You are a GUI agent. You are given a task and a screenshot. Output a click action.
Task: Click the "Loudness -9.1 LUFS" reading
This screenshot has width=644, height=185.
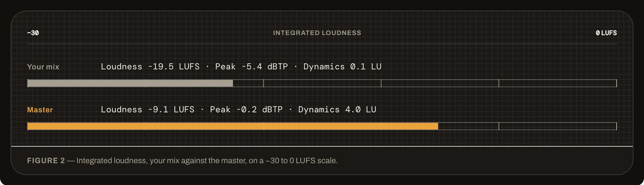tap(147, 109)
